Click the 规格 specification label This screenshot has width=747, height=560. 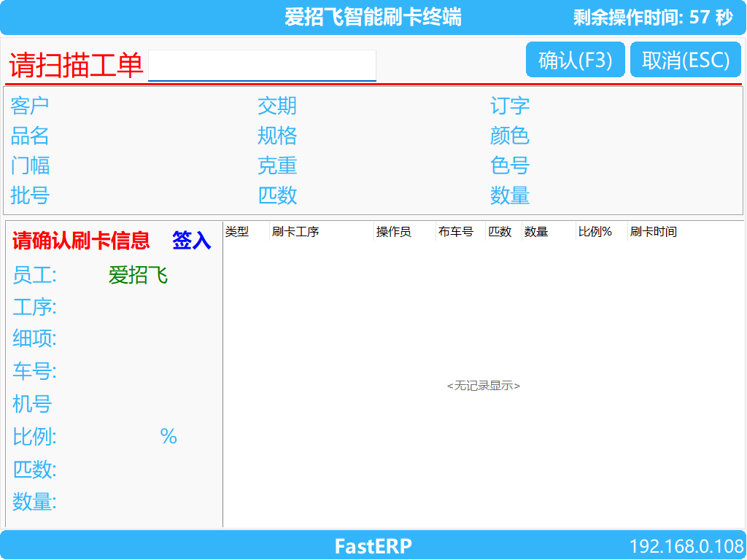278,136
